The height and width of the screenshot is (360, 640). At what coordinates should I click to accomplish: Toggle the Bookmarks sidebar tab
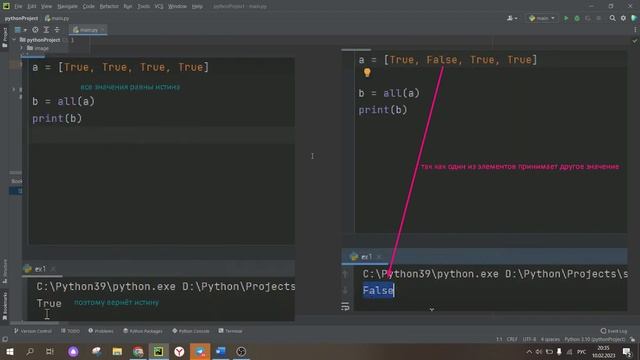click(4, 306)
